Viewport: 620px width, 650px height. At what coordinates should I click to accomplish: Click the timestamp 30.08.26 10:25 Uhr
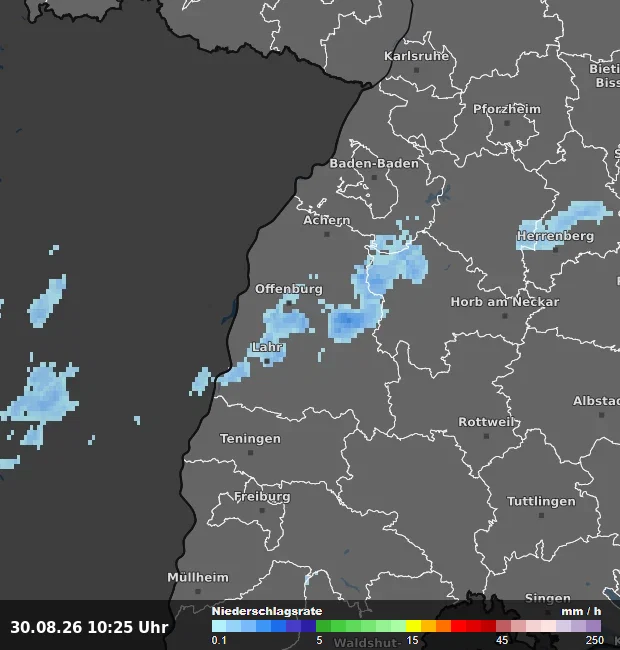click(x=89, y=627)
